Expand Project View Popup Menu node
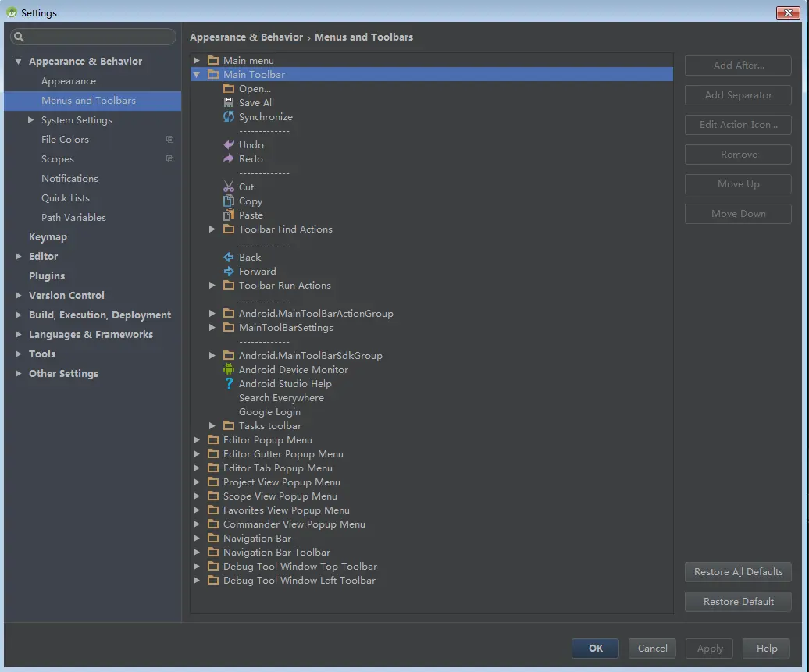The width and height of the screenshot is (809, 672). coord(197,482)
